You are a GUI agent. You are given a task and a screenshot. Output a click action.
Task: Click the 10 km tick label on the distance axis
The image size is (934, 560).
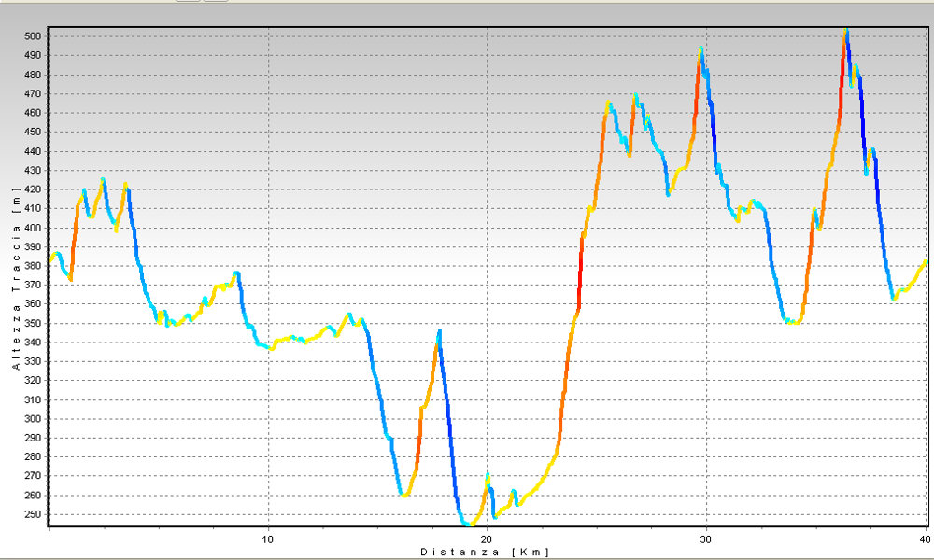click(x=268, y=539)
